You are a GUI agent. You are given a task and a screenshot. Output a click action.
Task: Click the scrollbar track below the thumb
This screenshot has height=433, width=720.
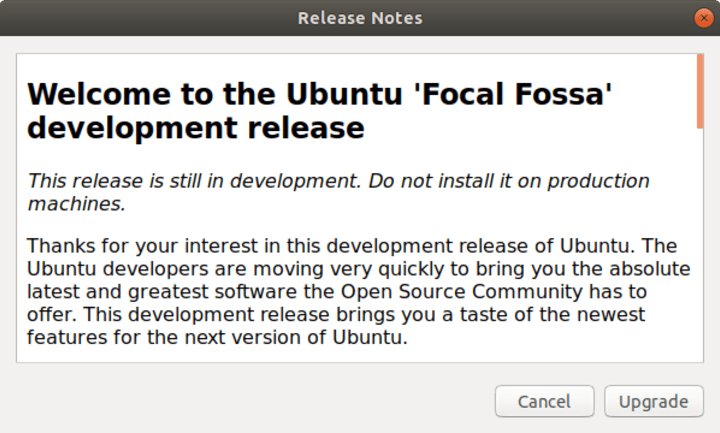699,250
